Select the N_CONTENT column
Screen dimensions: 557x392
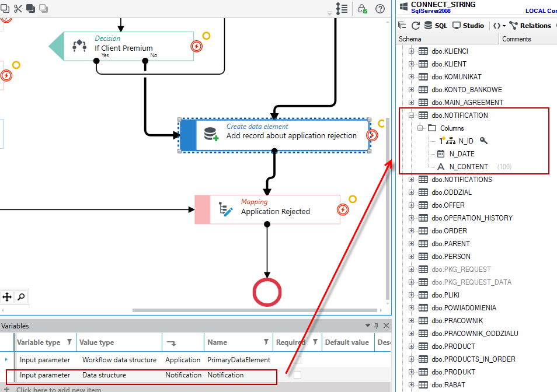click(x=469, y=167)
